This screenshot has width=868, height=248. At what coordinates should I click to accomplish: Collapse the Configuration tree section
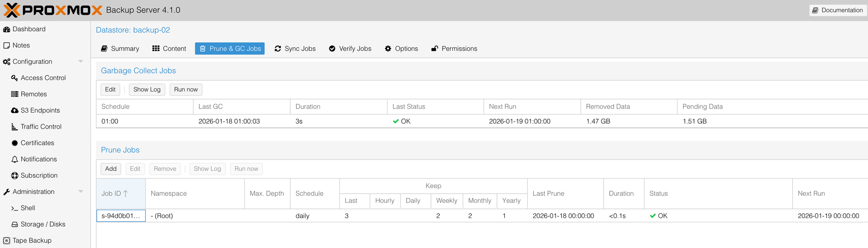click(81, 62)
